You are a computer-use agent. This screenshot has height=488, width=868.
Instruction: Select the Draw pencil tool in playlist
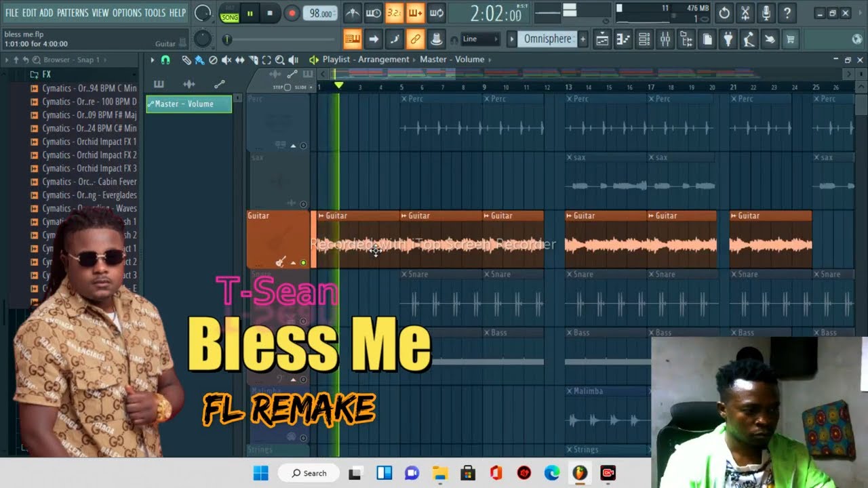[x=186, y=60]
